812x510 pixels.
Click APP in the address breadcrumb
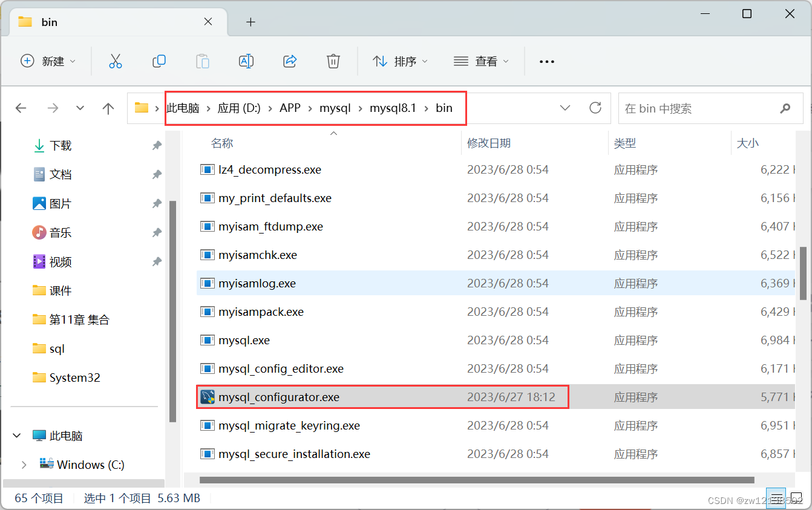pyautogui.click(x=290, y=108)
